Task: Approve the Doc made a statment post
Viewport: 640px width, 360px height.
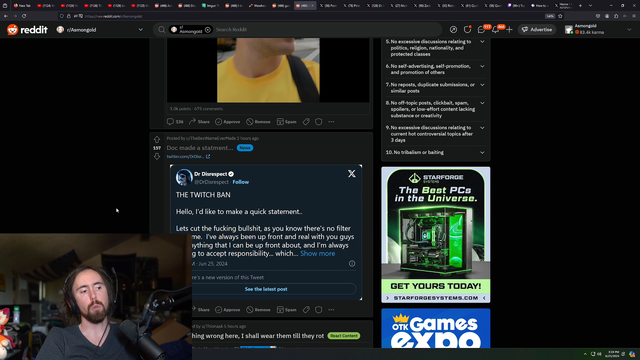Action: pos(228,310)
